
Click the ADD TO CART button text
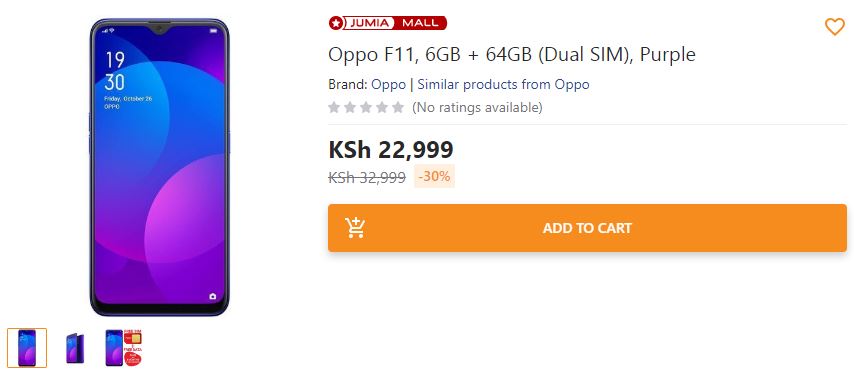click(587, 228)
